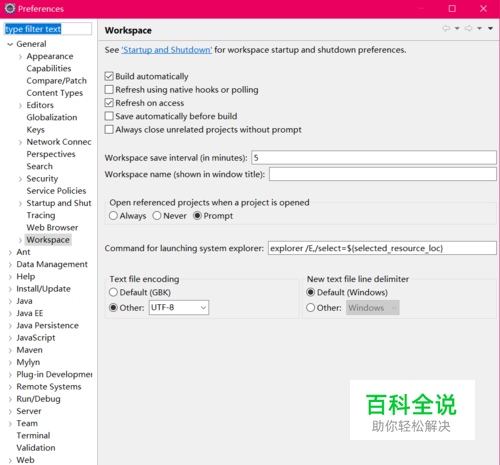Open the 'Startup and Shutdown' link
Image resolution: width=500 pixels, height=465 pixels.
(166, 50)
